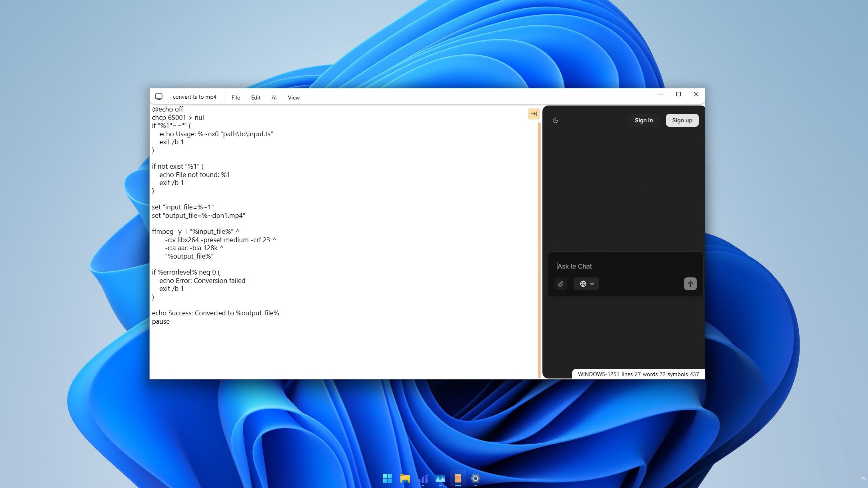Open File Explorer from taskbar

(405, 478)
